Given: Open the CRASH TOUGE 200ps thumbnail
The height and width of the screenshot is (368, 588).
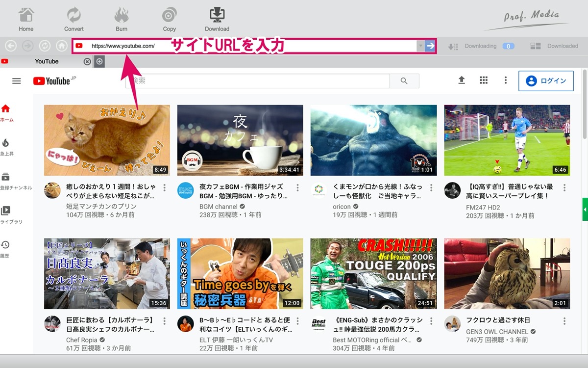Looking at the screenshot, I should [373, 274].
